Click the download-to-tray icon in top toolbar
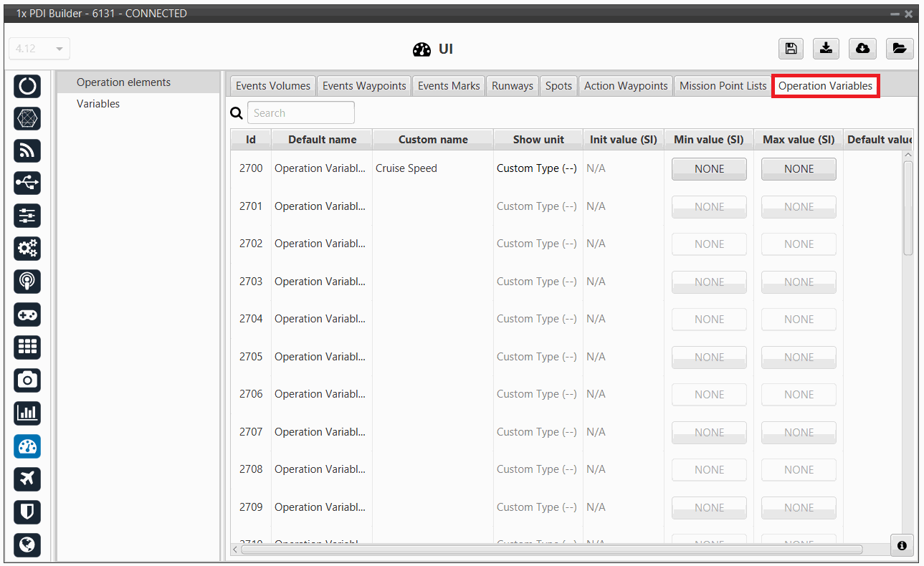The height and width of the screenshot is (566, 924). pyautogui.click(x=826, y=48)
